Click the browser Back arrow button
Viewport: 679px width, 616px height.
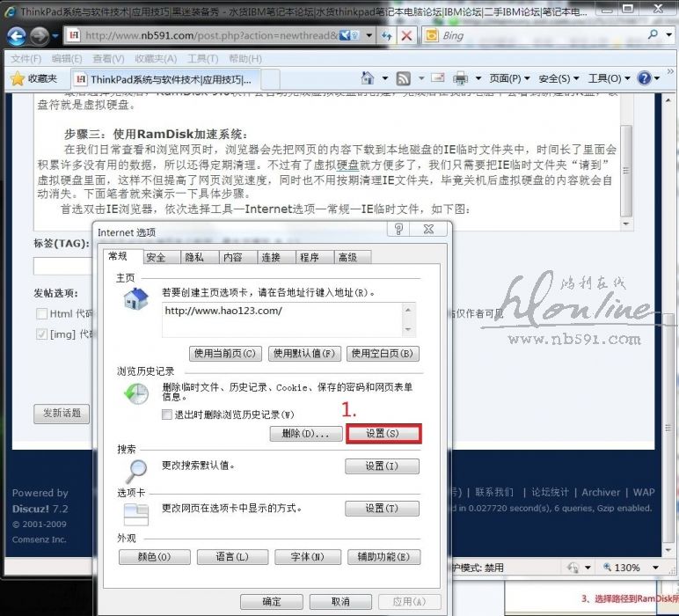click(x=17, y=36)
